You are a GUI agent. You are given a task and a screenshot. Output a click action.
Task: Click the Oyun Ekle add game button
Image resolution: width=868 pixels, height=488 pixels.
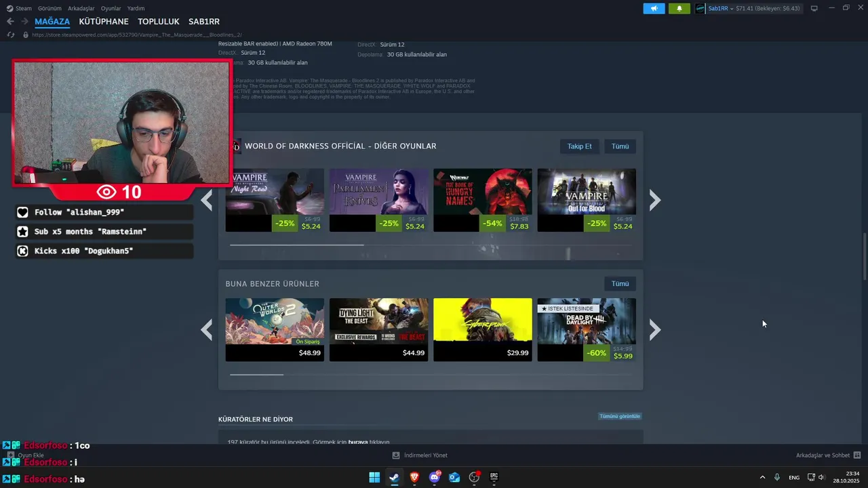coord(24,455)
